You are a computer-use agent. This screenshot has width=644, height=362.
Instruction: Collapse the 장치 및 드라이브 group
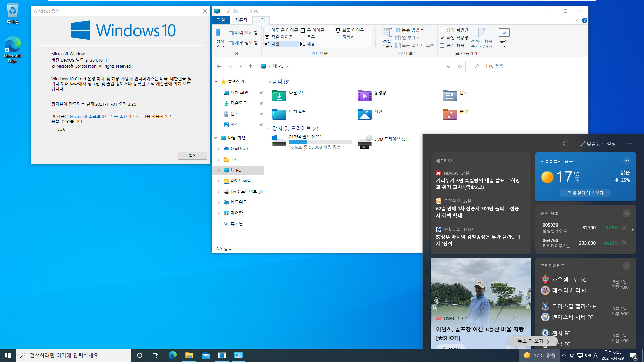(x=269, y=128)
